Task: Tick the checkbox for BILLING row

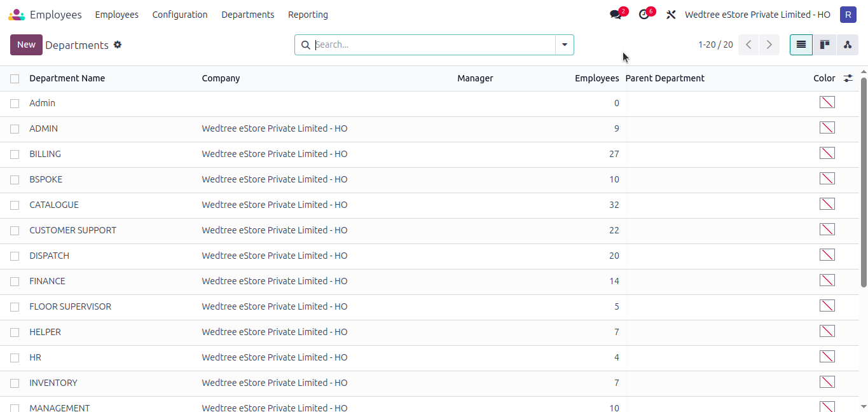Action: (15, 154)
